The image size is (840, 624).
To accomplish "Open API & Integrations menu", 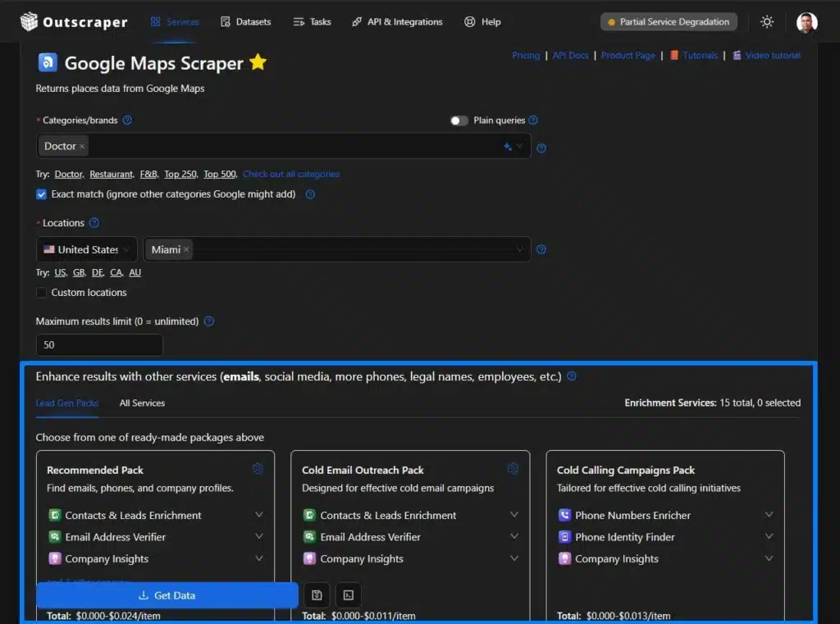I will point(397,22).
